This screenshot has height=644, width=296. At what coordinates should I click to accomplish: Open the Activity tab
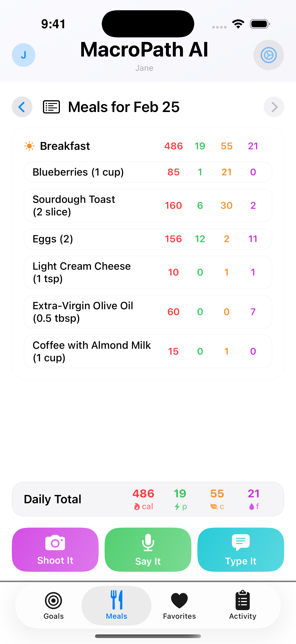point(242,605)
